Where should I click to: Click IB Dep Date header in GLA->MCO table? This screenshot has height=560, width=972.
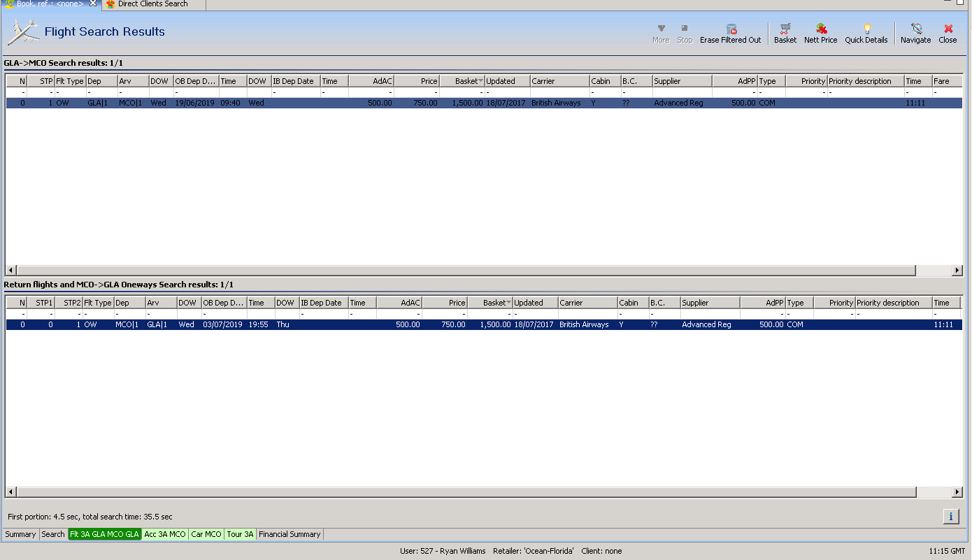296,81
